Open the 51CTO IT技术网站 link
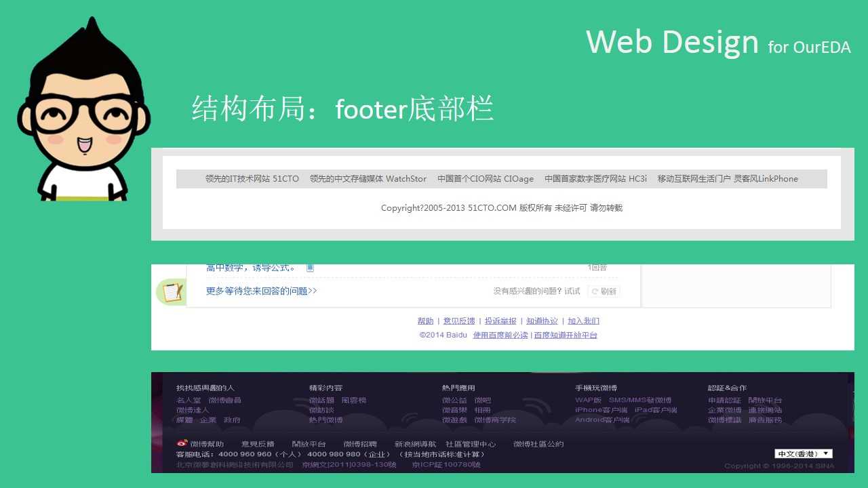Viewport: 868px width, 488px height. coord(252,179)
